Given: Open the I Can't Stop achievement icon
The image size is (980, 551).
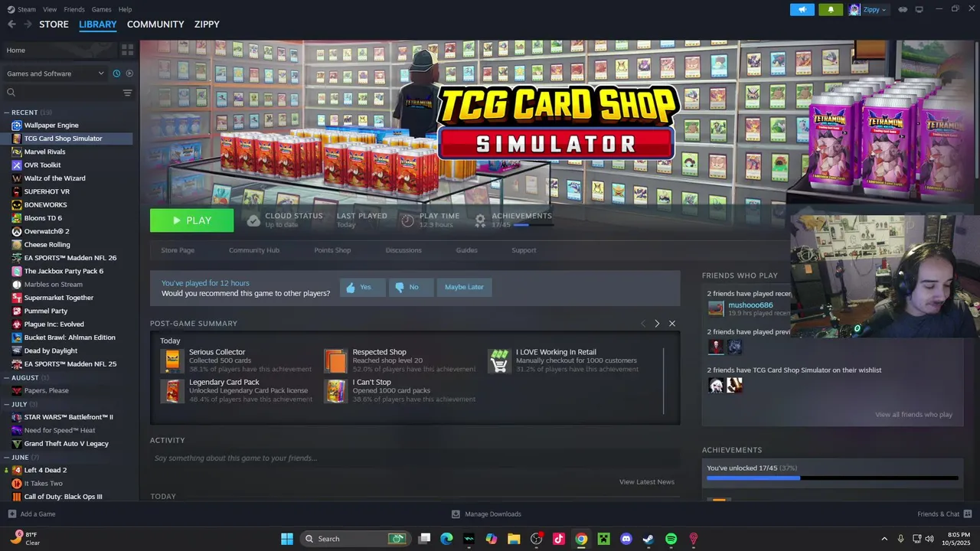Looking at the screenshot, I should pyautogui.click(x=335, y=390).
